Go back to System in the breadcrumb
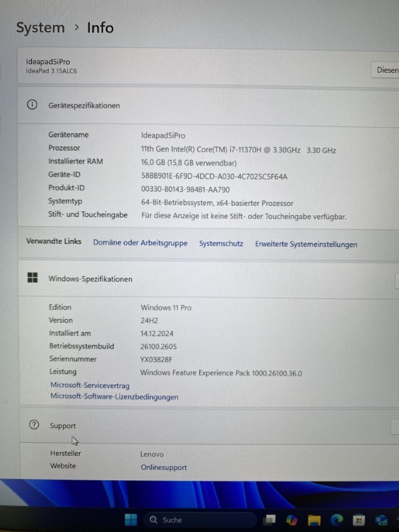Viewport: 399px width, 532px height. pyautogui.click(x=41, y=27)
